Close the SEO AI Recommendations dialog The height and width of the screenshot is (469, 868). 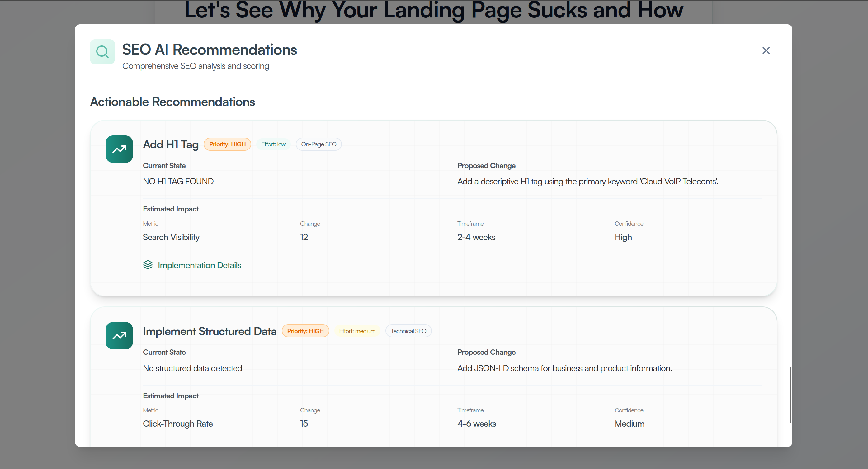pyautogui.click(x=766, y=50)
